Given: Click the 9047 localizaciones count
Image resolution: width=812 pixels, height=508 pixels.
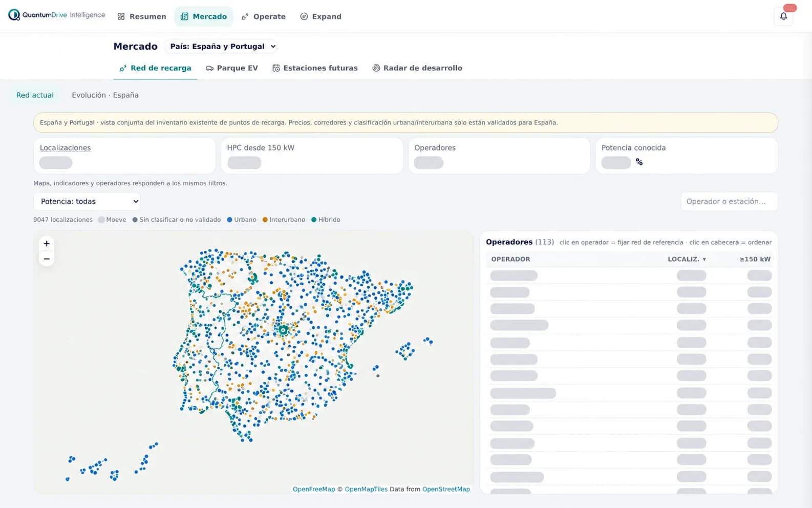Looking at the screenshot, I should 63,220.
